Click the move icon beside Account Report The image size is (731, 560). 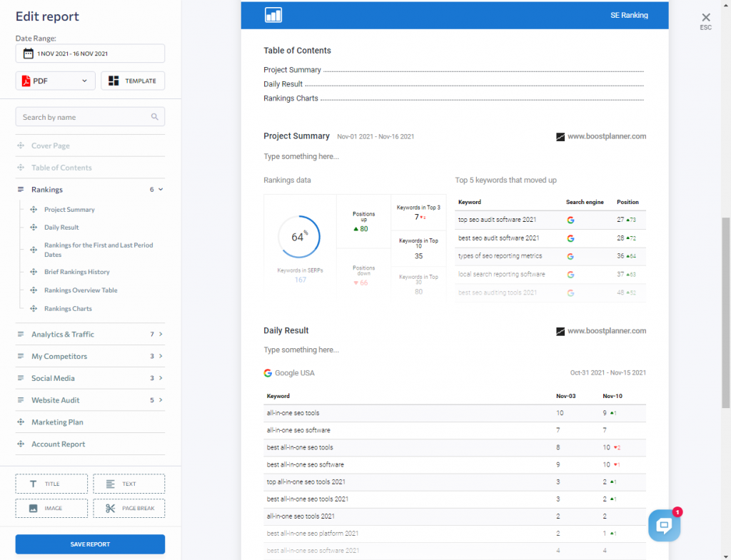coord(21,444)
